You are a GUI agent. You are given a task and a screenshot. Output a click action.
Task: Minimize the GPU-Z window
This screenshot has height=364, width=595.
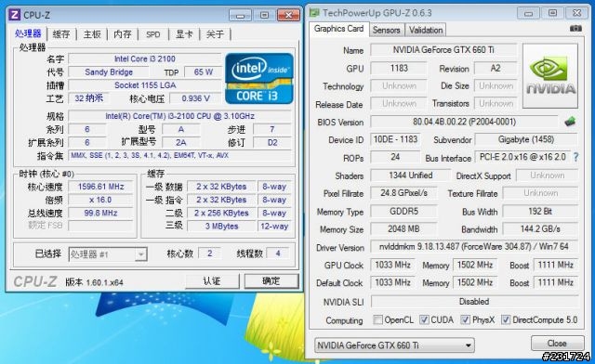pyautogui.click(x=528, y=13)
